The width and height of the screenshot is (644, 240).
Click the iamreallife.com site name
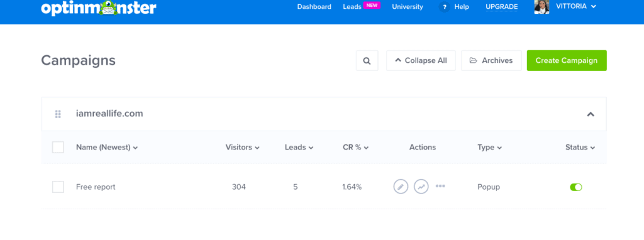pyautogui.click(x=109, y=114)
